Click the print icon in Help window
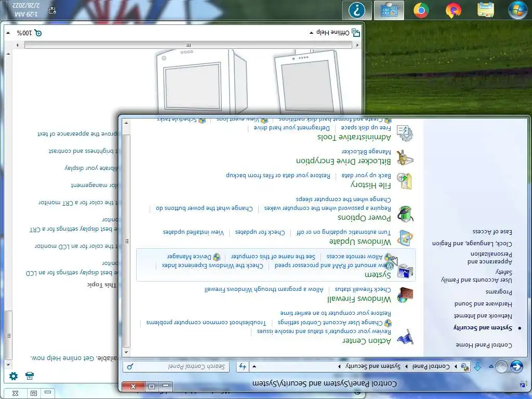532x399 pixels. point(30,376)
